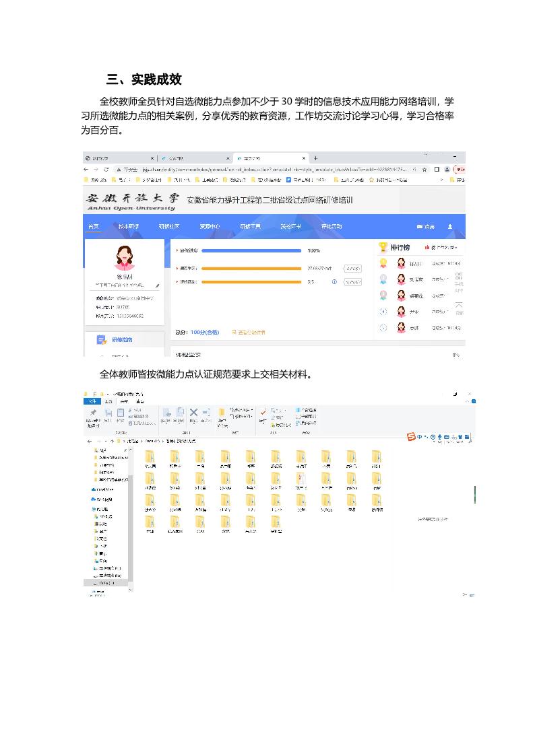Open the 查看 tab in the Explorer ribbon
This screenshot has width=535, height=756.
pos(140,401)
